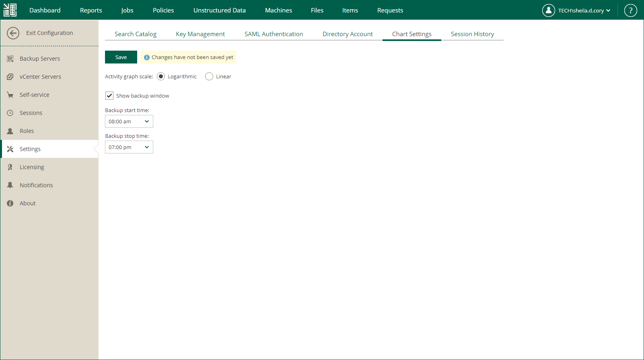Image resolution: width=644 pixels, height=360 pixels.
Task: Open help with the question mark icon
Action: pyautogui.click(x=630, y=10)
